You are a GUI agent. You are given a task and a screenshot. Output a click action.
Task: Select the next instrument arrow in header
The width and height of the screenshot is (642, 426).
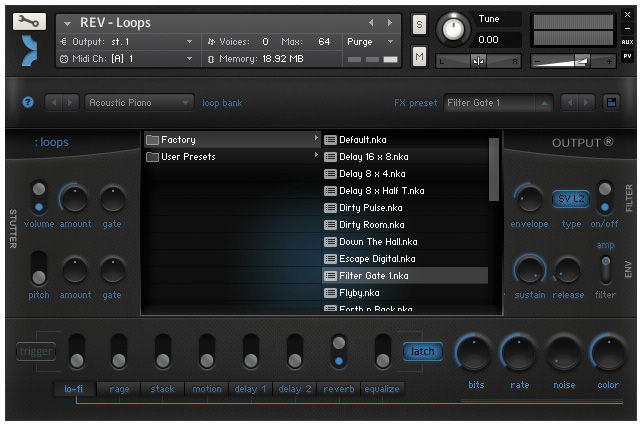point(390,23)
